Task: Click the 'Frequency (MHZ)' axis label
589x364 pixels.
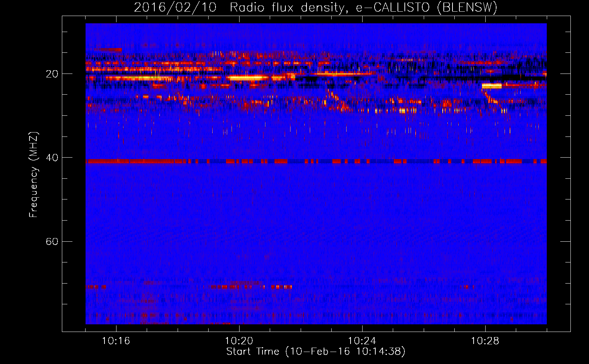Action: [x=33, y=175]
